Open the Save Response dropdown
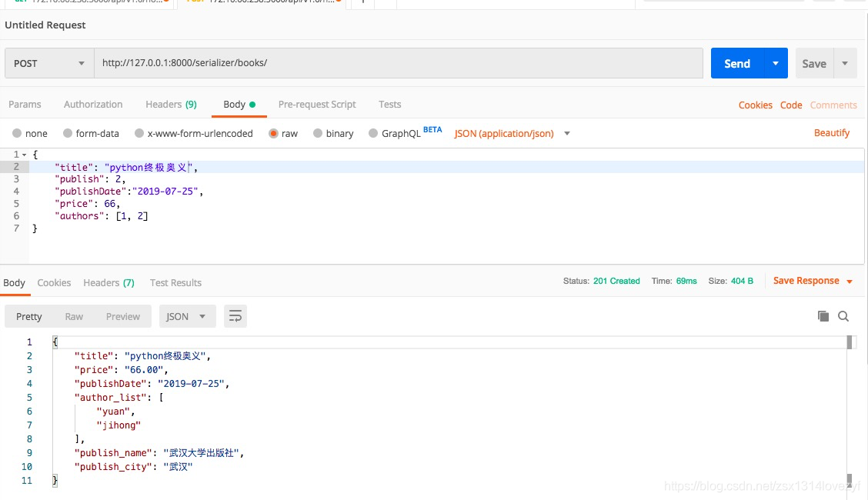This screenshot has height=500, width=868. [x=813, y=281]
